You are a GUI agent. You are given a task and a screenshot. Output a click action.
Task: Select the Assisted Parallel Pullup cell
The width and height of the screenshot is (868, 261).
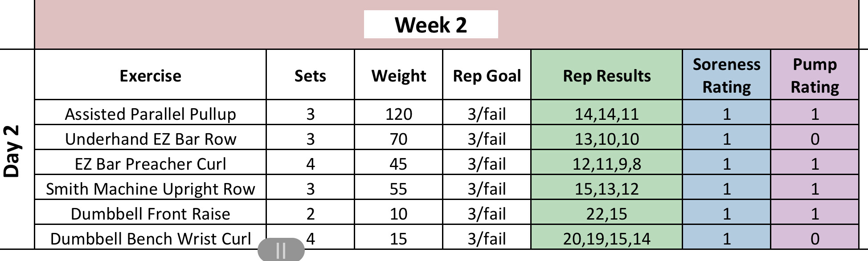[x=150, y=114]
